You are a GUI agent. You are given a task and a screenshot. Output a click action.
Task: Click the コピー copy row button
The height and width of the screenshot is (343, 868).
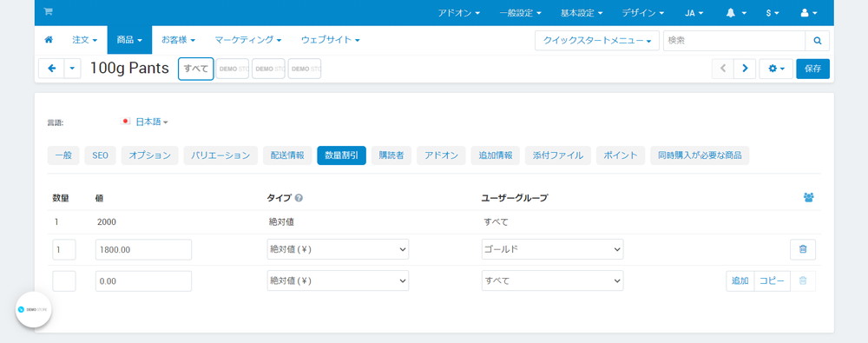tap(772, 281)
